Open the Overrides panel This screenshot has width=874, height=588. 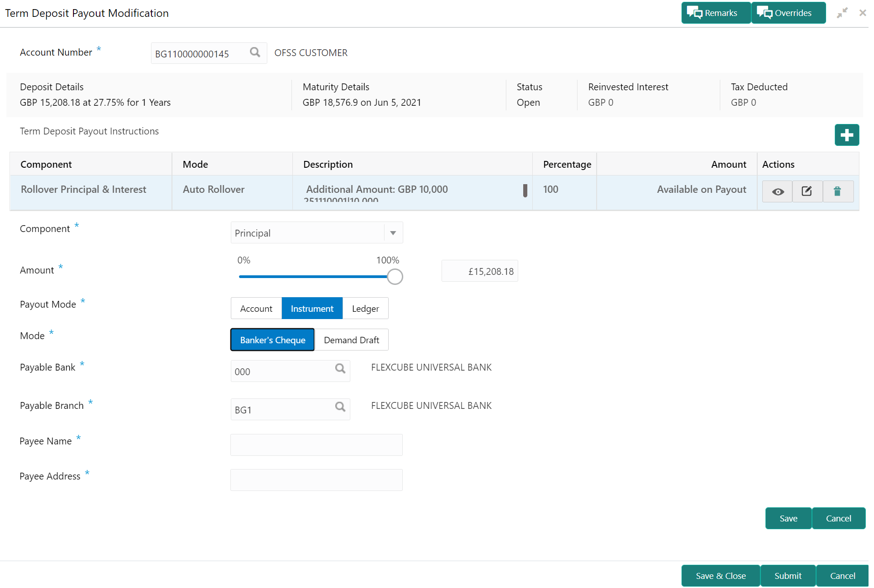coord(788,13)
